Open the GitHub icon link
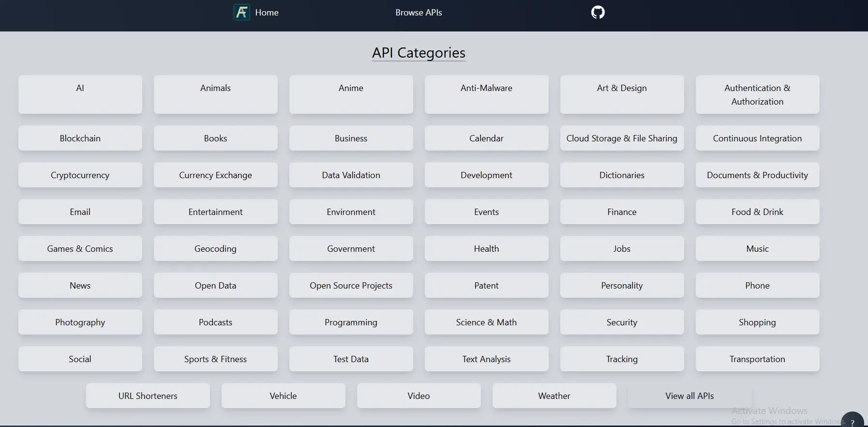The height and width of the screenshot is (427, 868). click(598, 12)
